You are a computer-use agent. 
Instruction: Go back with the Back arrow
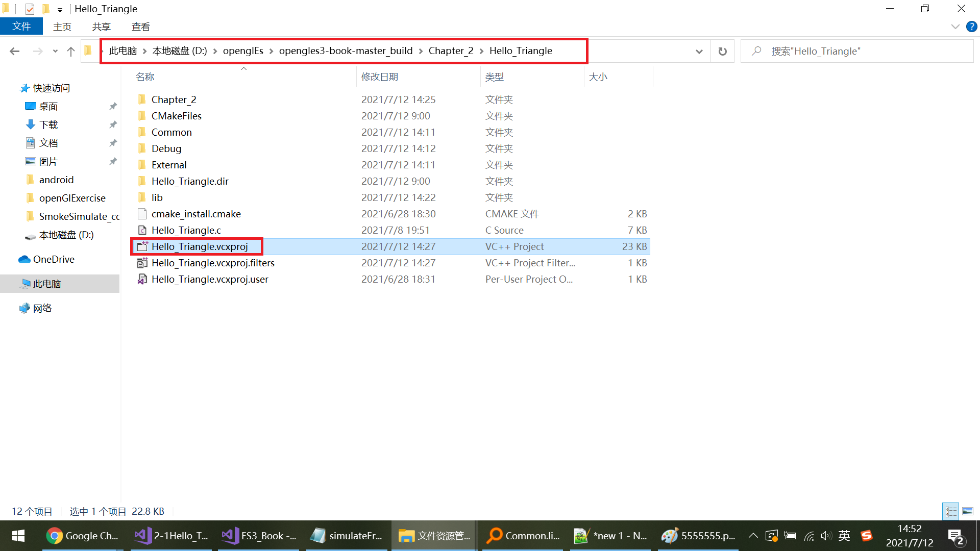point(15,51)
